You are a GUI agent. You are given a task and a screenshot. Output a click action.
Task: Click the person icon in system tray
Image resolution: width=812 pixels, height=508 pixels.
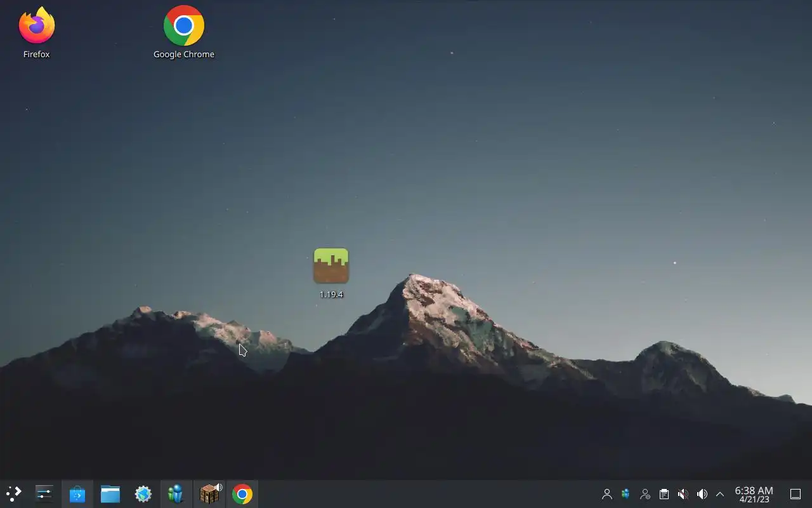coord(607,494)
